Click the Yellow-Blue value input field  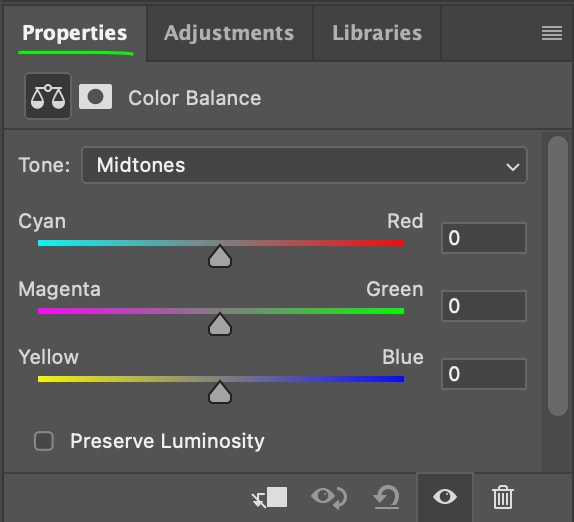tap(484, 374)
